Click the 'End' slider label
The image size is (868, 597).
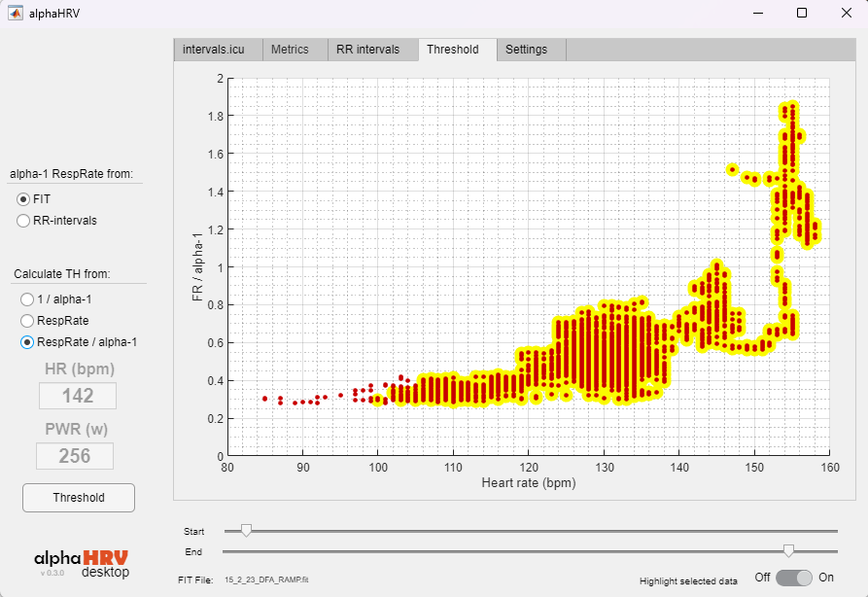tap(193, 551)
